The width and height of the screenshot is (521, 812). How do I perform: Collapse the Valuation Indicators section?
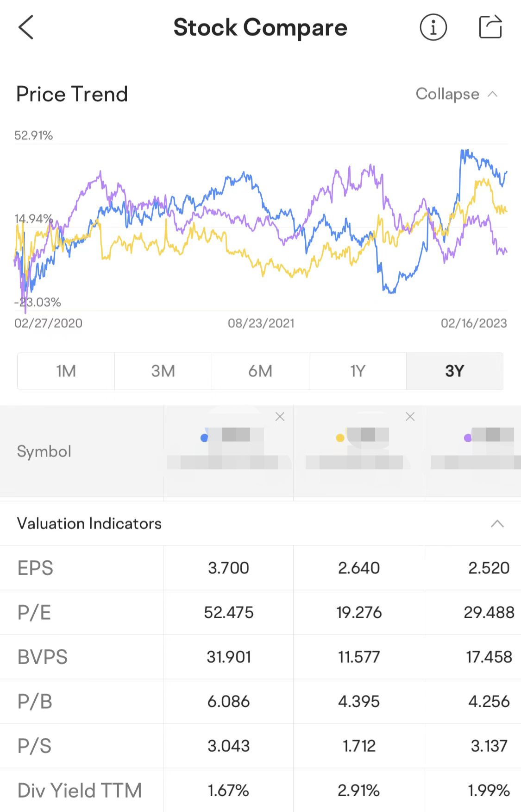tap(497, 524)
